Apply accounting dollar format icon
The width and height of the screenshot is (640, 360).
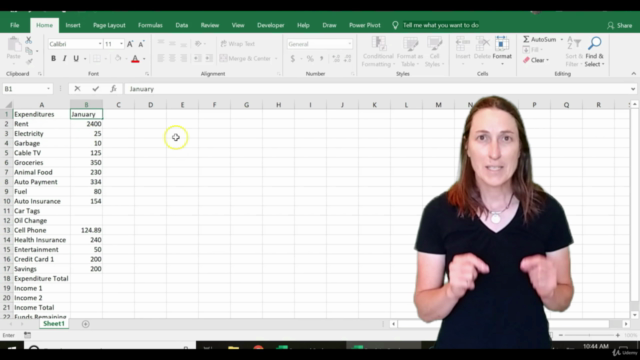coord(293,59)
